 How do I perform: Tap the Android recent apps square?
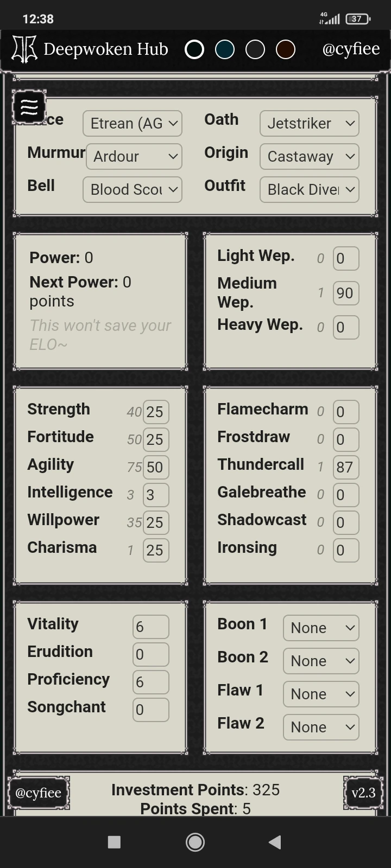(x=114, y=842)
